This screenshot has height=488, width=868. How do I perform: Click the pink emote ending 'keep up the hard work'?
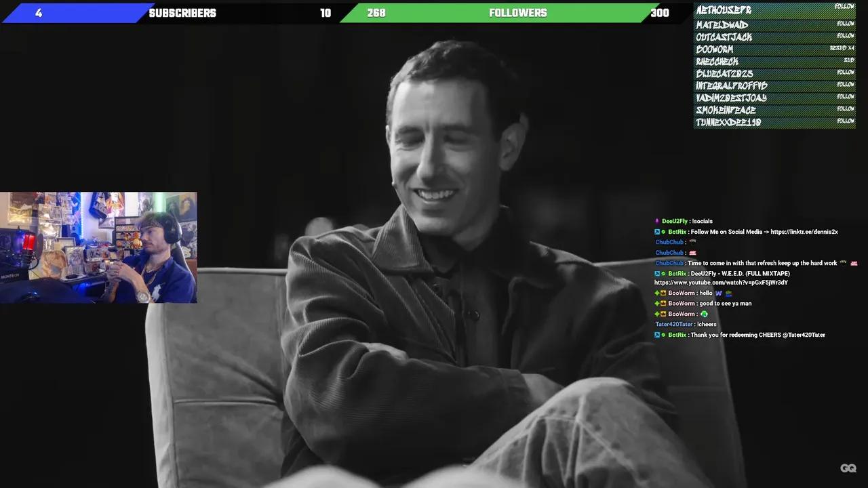point(854,263)
